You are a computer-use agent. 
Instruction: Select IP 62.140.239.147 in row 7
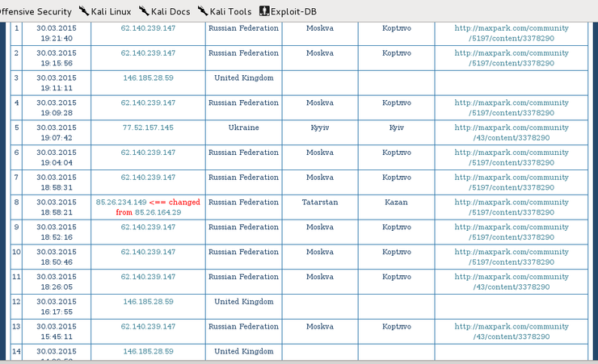[148, 178]
